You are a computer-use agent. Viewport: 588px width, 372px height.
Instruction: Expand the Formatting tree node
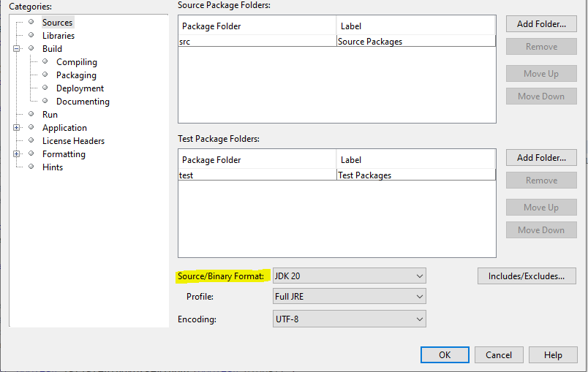tap(17, 154)
